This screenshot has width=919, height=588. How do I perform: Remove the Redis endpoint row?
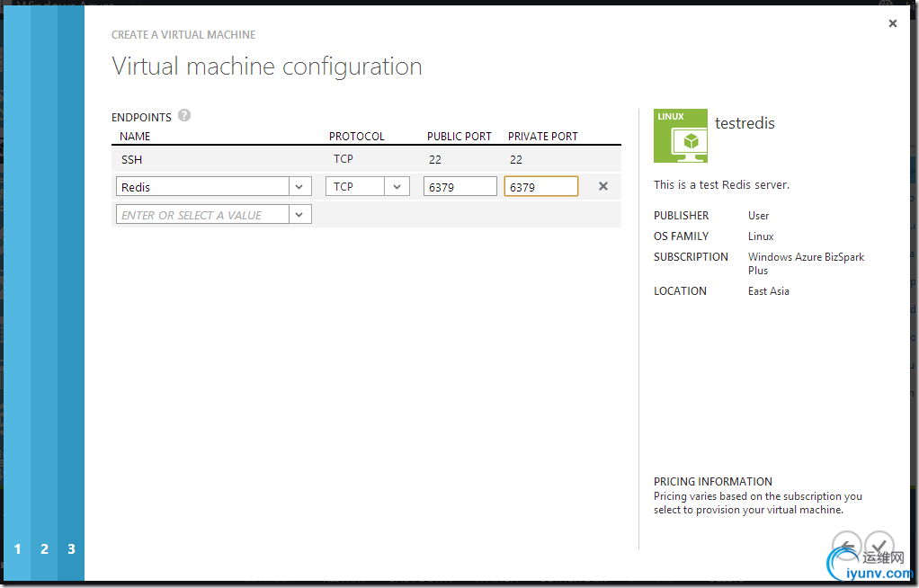[603, 186]
